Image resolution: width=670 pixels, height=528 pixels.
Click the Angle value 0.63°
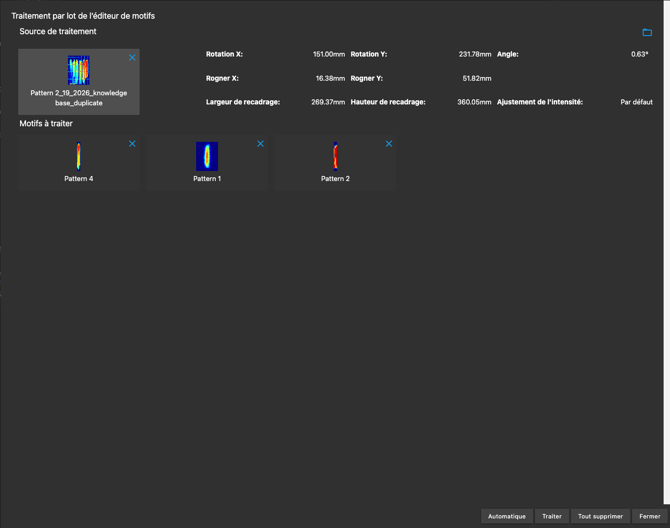(639, 54)
